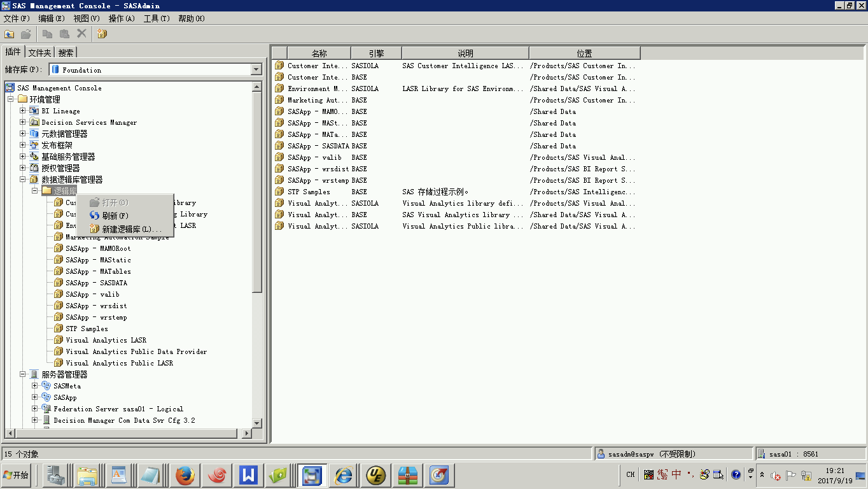Select the SASApp - wrstemp tree item
This screenshot has height=489, width=868.
pyautogui.click(x=96, y=317)
